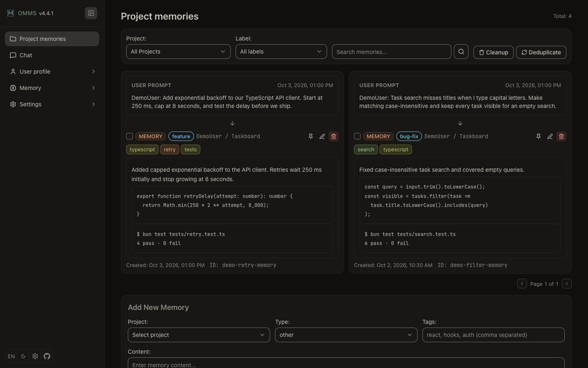
Task: Focus the Enter memory content field
Action: [346, 363]
